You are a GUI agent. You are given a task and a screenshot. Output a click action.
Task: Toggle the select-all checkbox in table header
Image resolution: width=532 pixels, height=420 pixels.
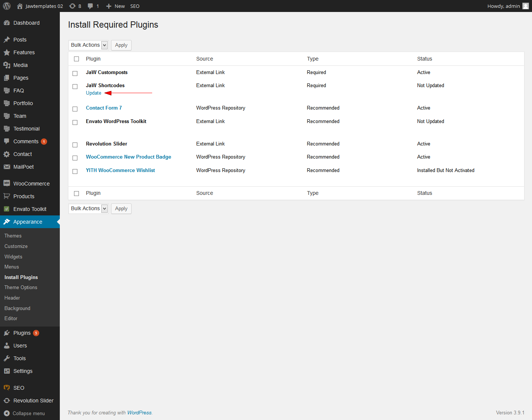coord(77,59)
